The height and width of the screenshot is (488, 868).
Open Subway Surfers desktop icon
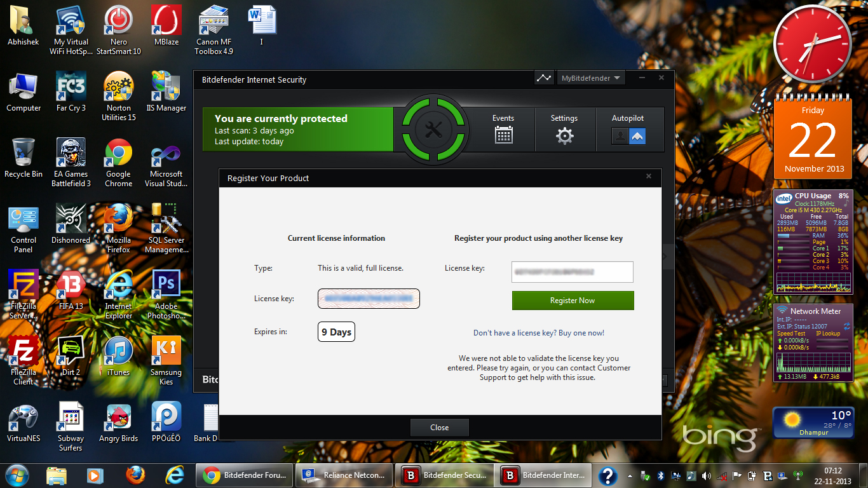coord(71,426)
